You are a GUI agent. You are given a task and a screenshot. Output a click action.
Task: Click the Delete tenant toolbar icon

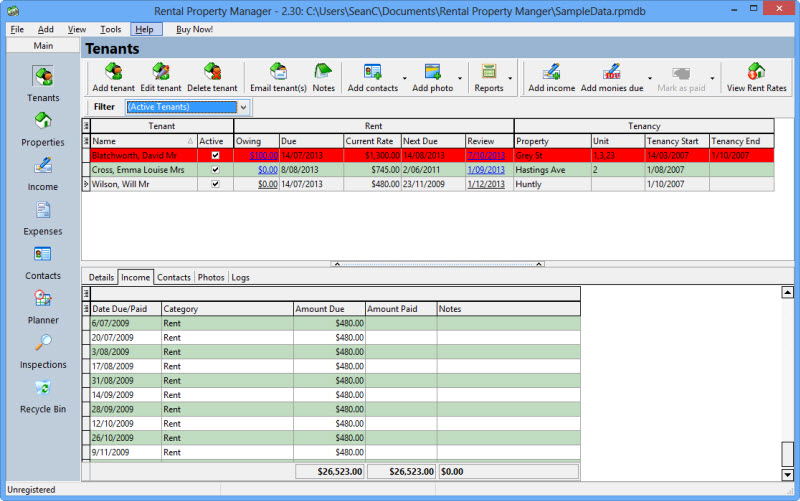212,77
